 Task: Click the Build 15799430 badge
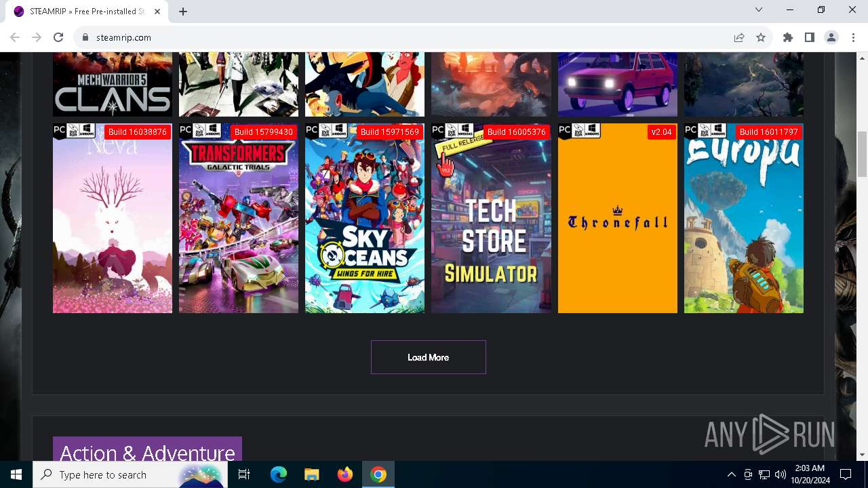[264, 132]
